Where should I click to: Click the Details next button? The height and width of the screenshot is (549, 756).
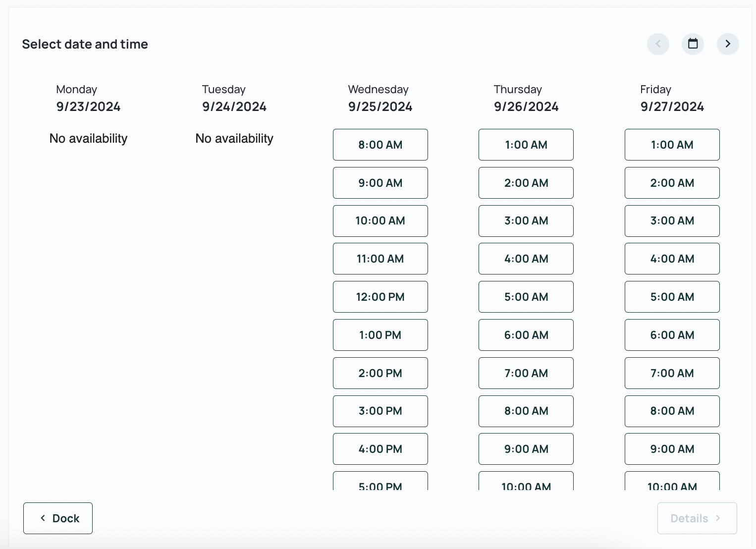pos(697,518)
